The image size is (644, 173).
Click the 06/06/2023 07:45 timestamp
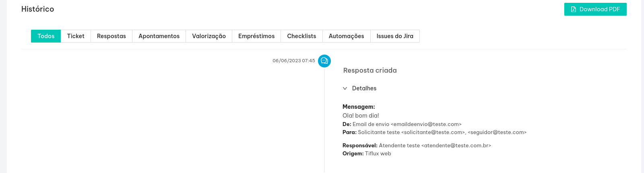click(294, 61)
